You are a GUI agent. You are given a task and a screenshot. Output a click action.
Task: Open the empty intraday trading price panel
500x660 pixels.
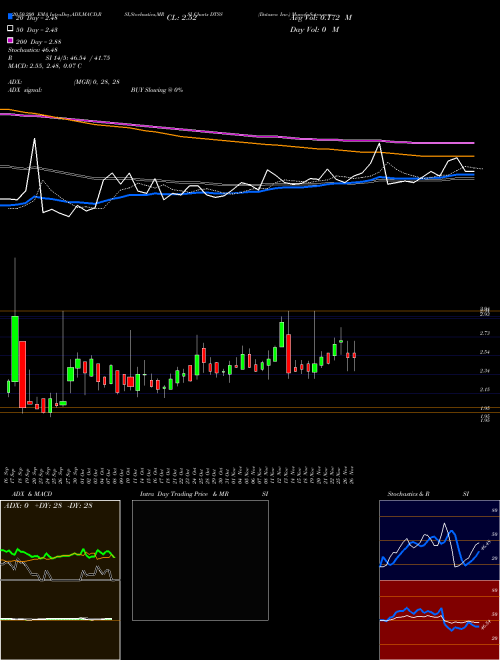(200, 560)
